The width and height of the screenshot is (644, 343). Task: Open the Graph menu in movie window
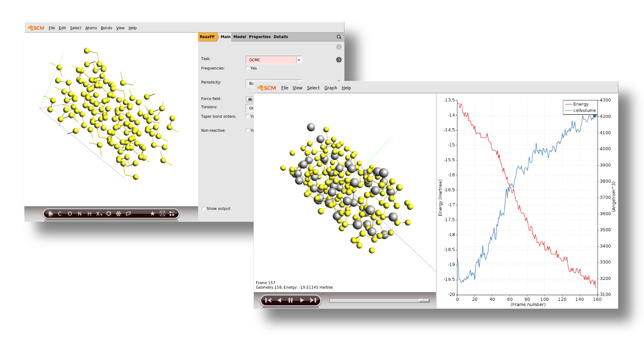point(330,88)
